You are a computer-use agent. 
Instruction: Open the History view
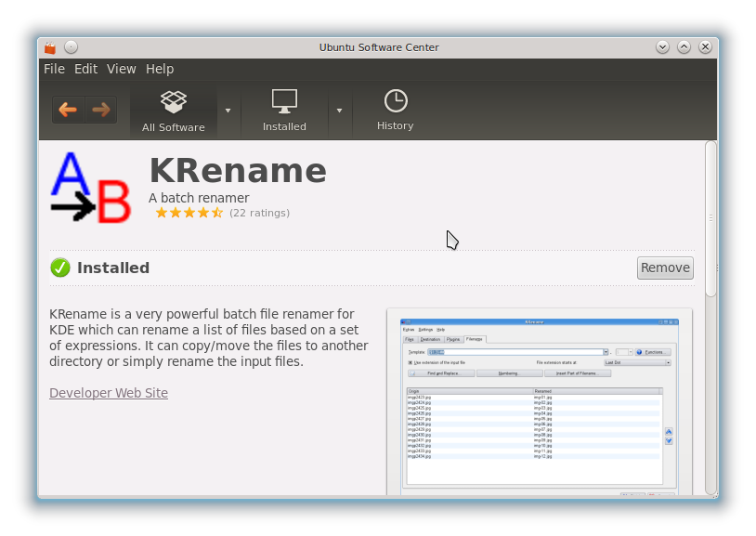pyautogui.click(x=396, y=111)
